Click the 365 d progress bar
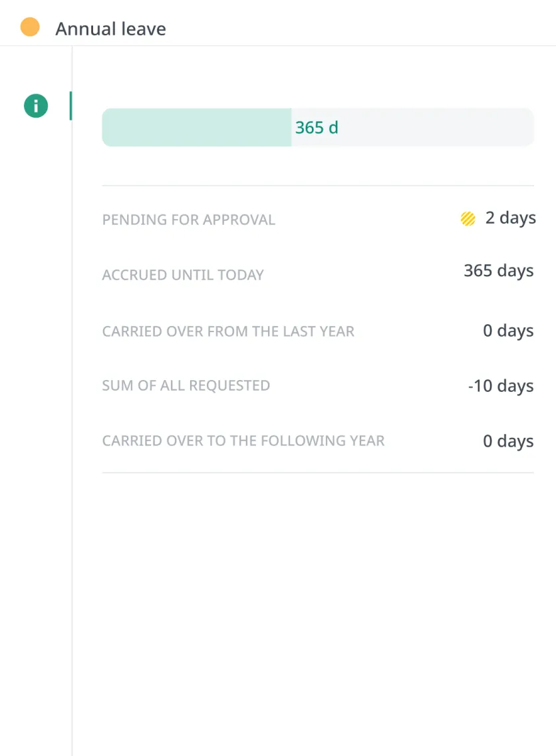Screen dimensions: 556x756 (x=318, y=126)
